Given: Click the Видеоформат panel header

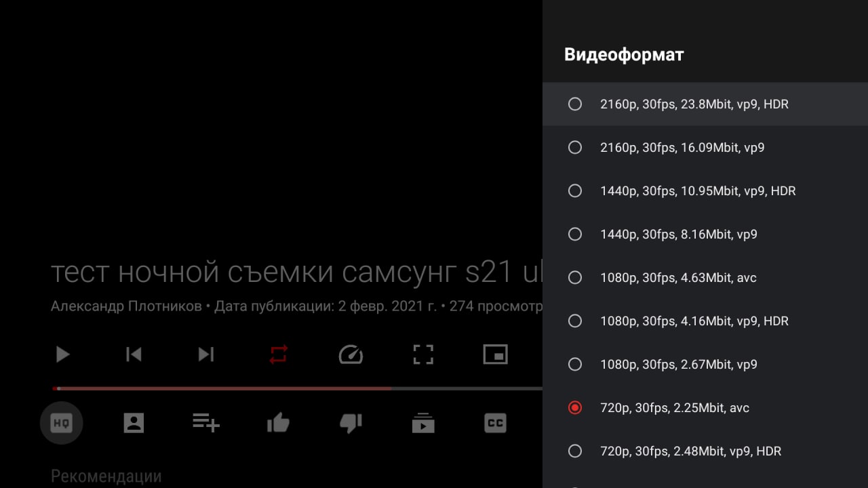Looking at the screenshot, I should [624, 55].
